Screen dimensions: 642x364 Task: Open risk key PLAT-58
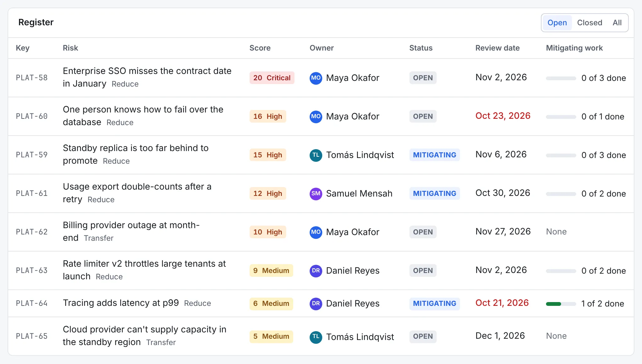[32, 78]
